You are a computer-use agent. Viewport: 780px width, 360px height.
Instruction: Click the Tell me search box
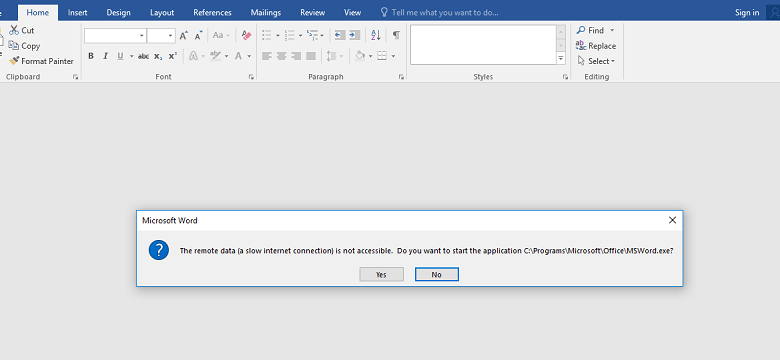pos(439,12)
